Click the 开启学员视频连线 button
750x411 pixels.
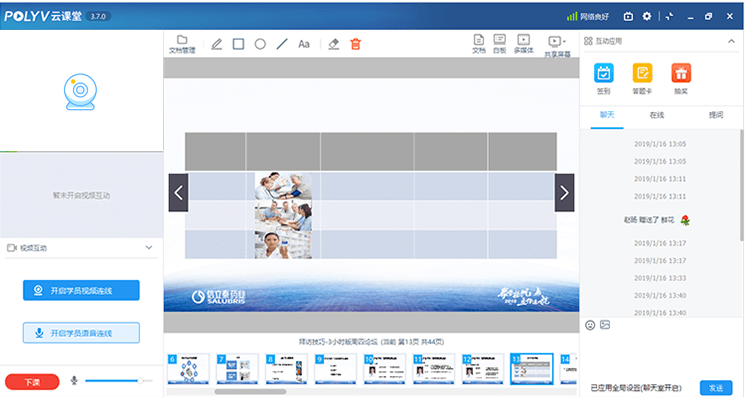[x=81, y=290]
